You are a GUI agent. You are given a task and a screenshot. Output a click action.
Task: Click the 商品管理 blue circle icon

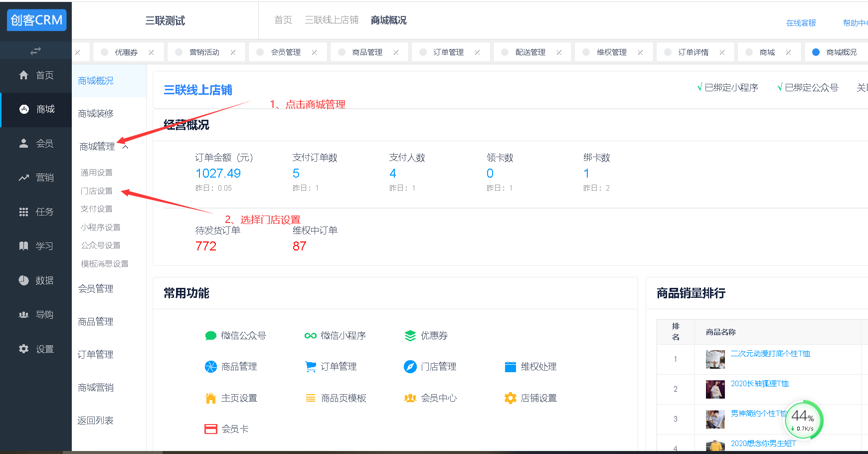(211, 367)
